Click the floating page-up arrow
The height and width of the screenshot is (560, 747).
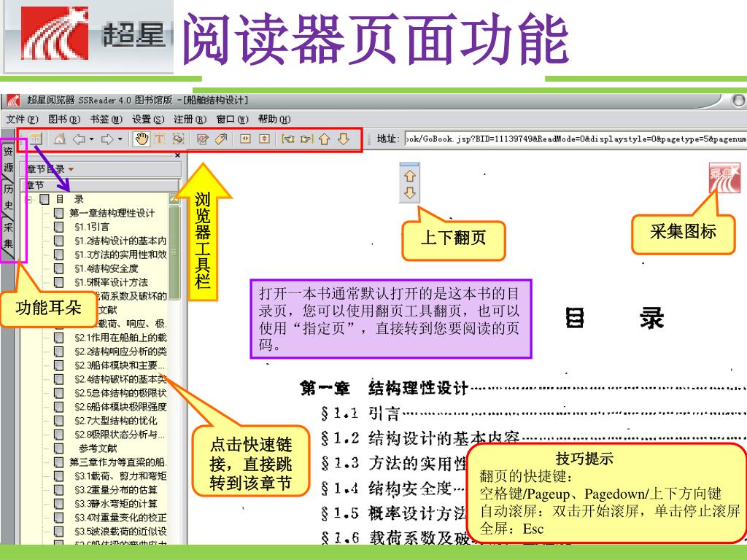pyautogui.click(x=410, y=176)
